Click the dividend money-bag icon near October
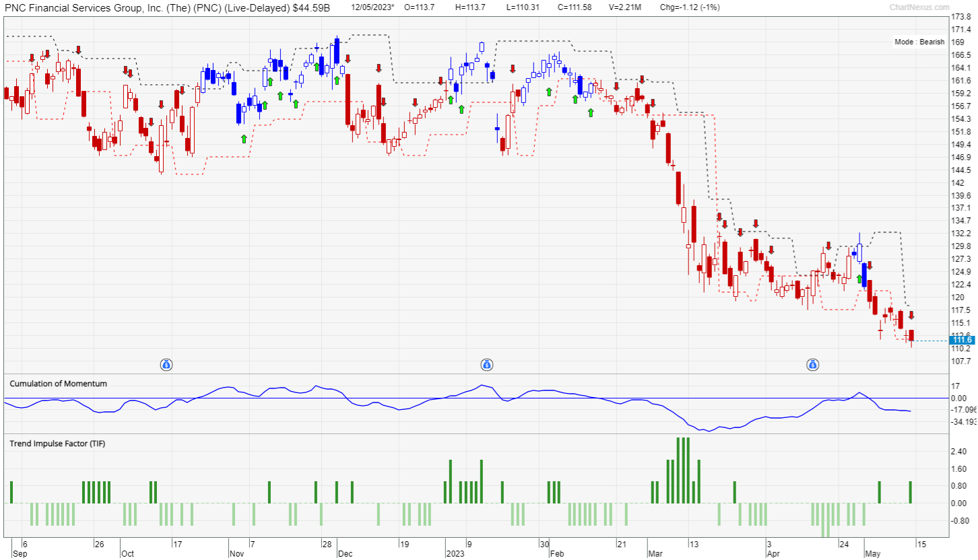Screen dimensions: 978x560 167,365
